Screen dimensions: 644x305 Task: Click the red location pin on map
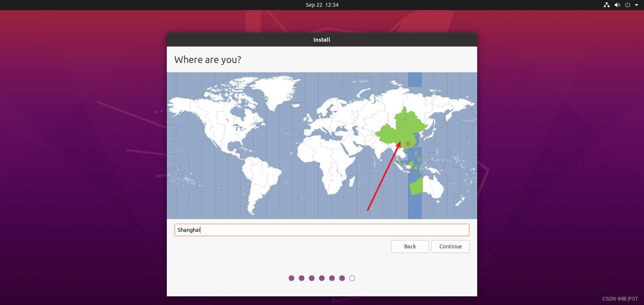pyautogui.click(x=408, y=144)
